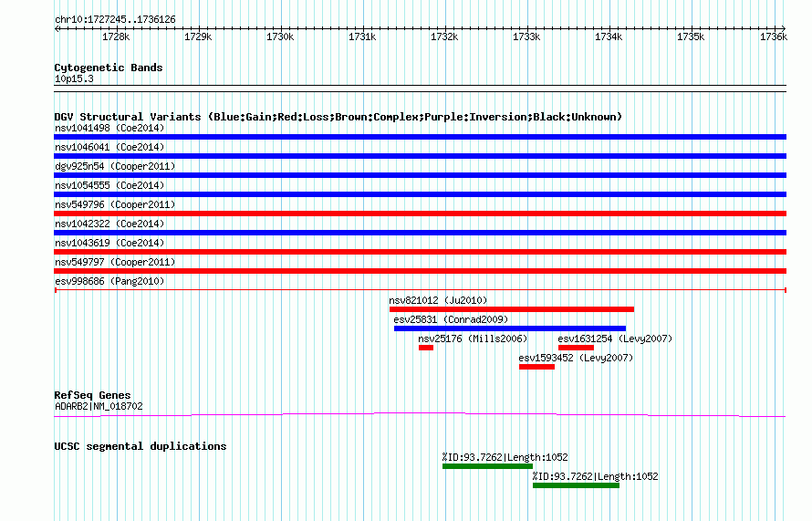Click the small nsv25176 (Mills2006) red bar
The height and width of the screenshot is (521, 812).
[x=426, y=348]
